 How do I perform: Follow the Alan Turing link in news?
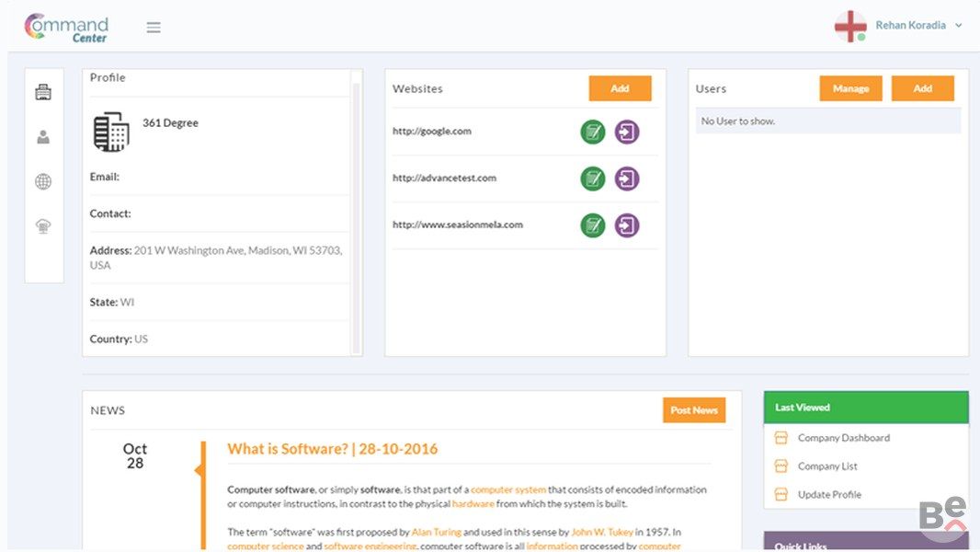tap(436, 532)
